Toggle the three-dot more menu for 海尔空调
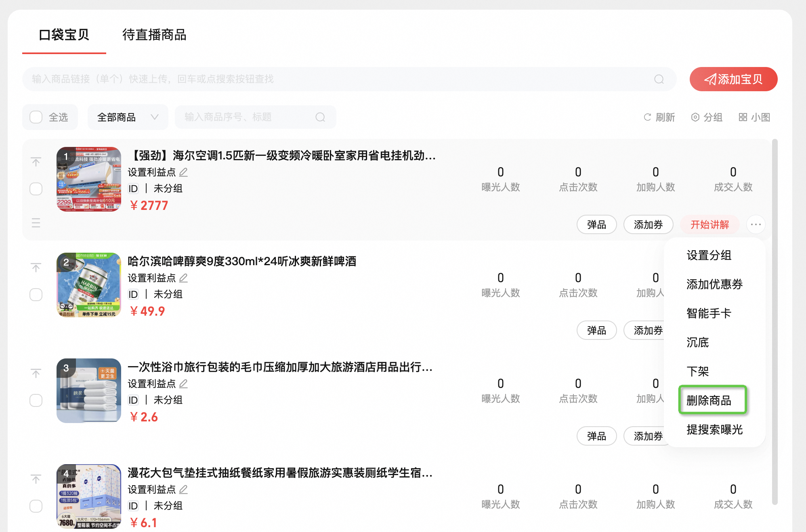 [x=756, y=224]
